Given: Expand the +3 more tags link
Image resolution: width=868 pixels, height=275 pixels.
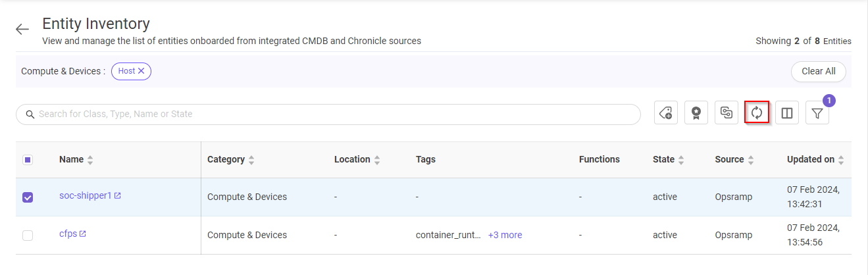Looking at the screenshot, I should 505,235.
